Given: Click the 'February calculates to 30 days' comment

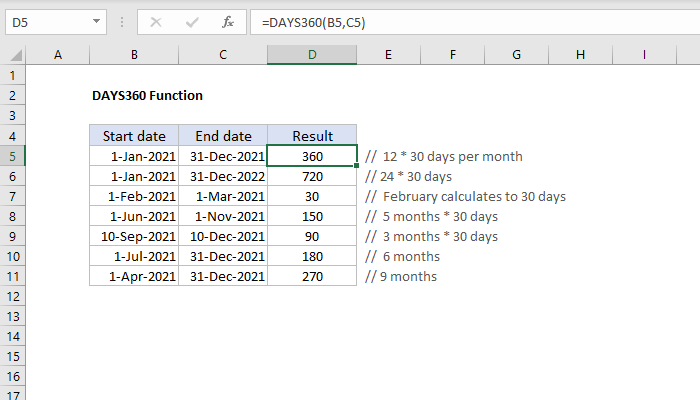Looking at the screenshot, I should (x=465, y=196).
